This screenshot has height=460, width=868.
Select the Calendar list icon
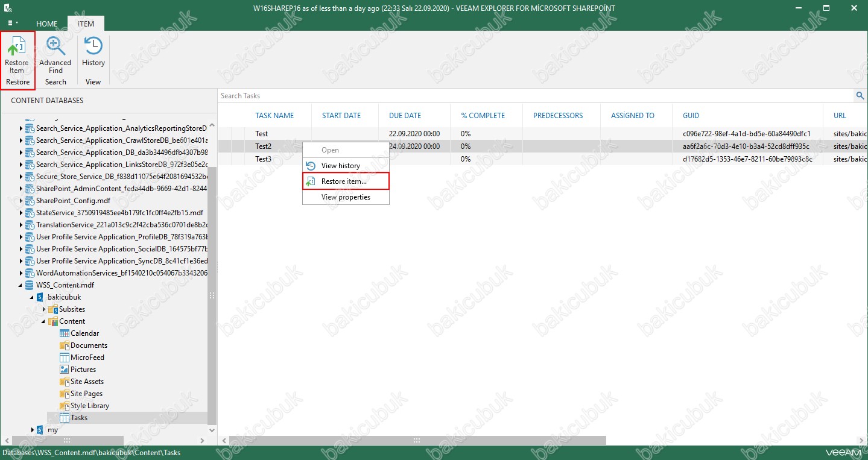coord(65,333)
